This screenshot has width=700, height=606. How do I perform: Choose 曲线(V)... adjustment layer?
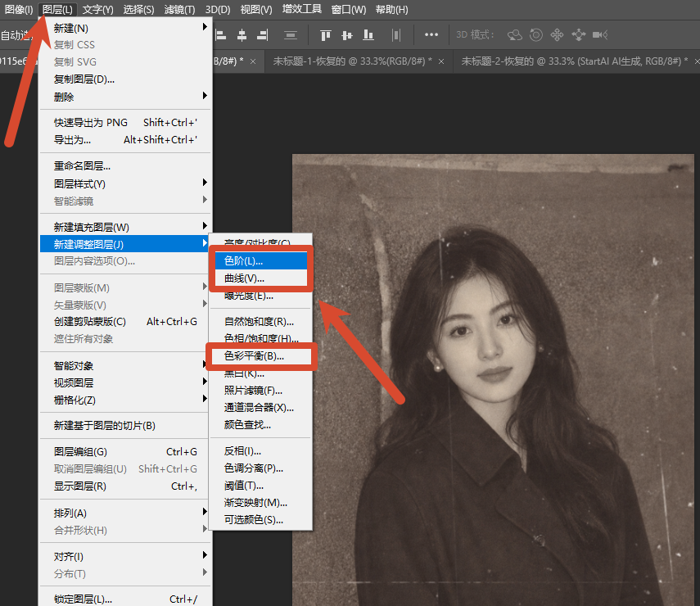(261, 278)
